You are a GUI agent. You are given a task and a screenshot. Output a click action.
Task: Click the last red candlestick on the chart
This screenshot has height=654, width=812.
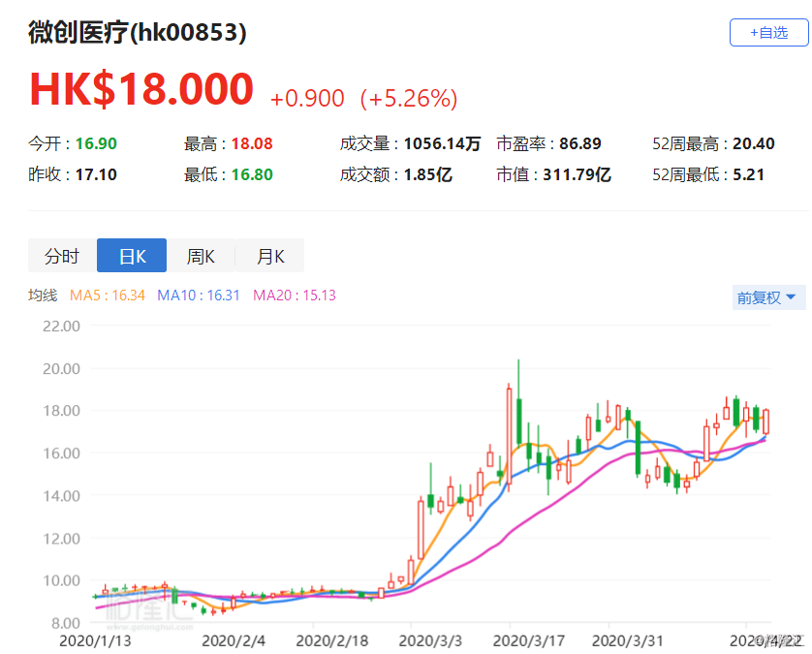[765, 421]
